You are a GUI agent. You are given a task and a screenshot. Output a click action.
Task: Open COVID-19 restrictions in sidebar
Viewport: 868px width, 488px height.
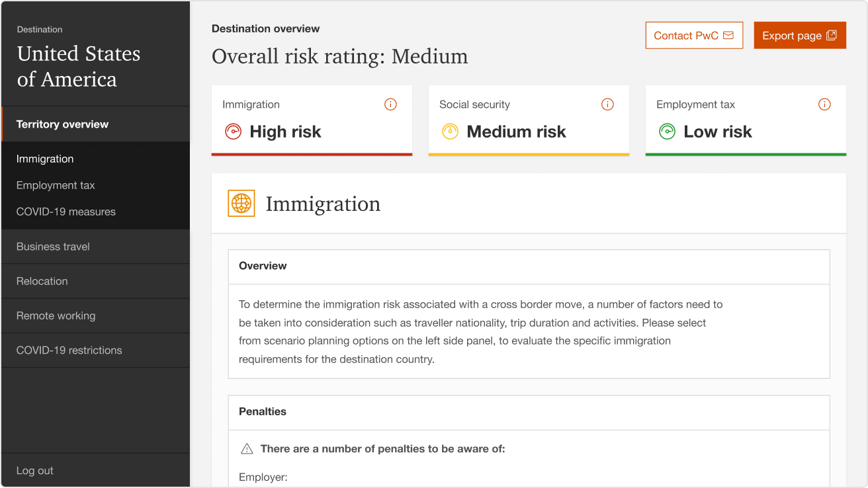69,350
